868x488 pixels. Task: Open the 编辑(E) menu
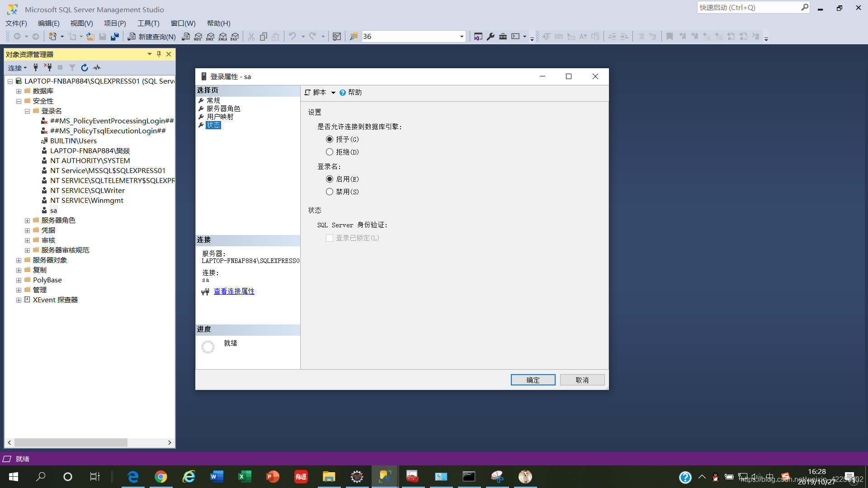tap(48, 23)
